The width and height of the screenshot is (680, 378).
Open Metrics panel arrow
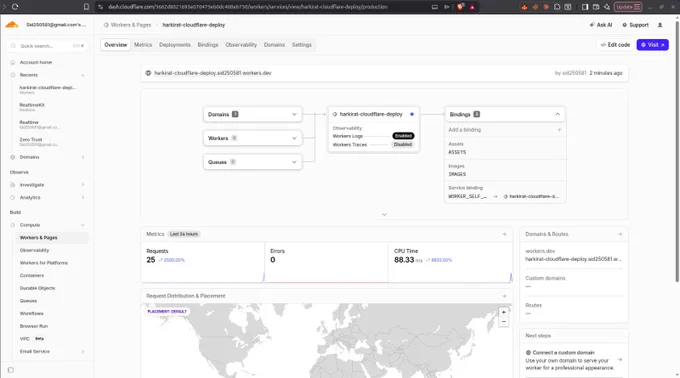[x=504, y=234]
